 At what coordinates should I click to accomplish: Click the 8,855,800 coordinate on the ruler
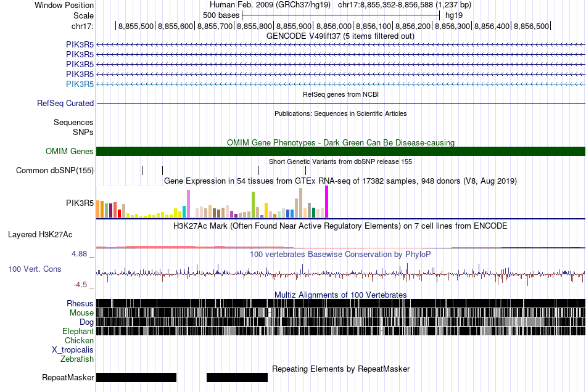[255, 26]
